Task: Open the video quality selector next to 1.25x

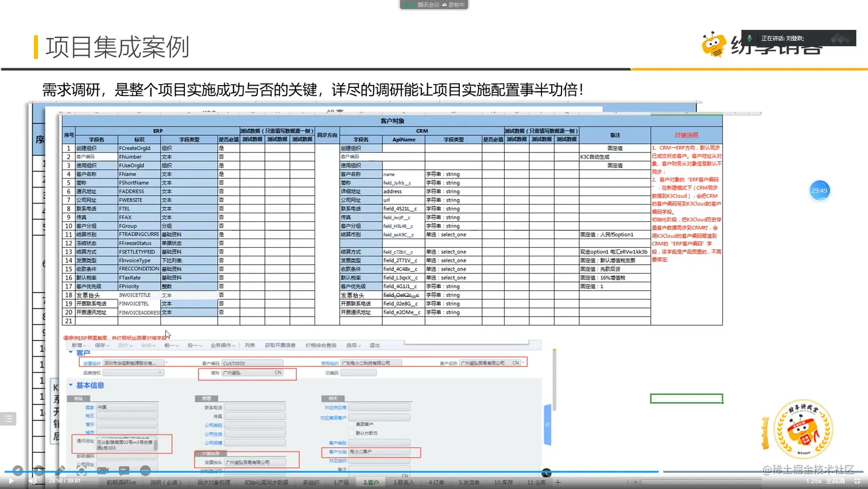Action: (836, 481)
